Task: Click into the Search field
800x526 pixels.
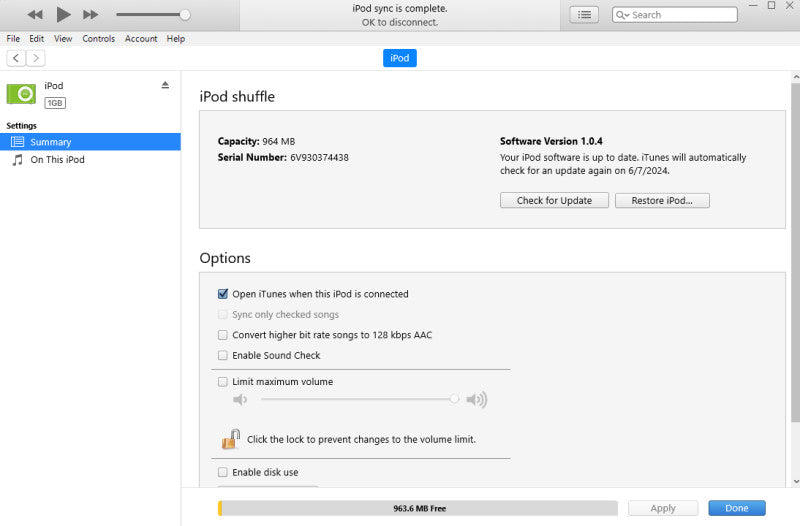Action: pyautogui.click(x=674, y=15)
